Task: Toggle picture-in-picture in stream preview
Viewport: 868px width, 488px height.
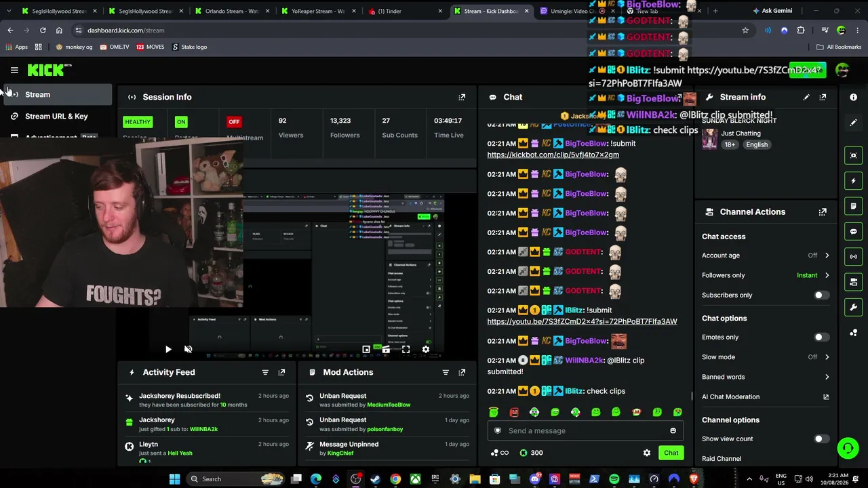Action: 366,350
